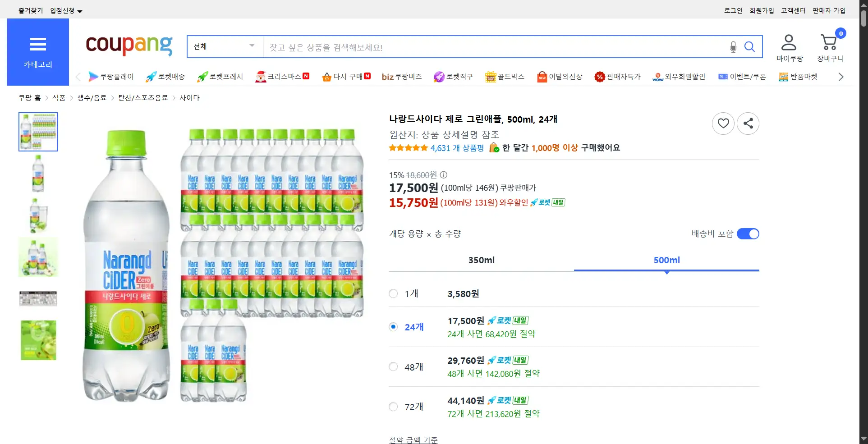
Task: Choose the 72개 quantity radio option
Action: click(393, 407)
